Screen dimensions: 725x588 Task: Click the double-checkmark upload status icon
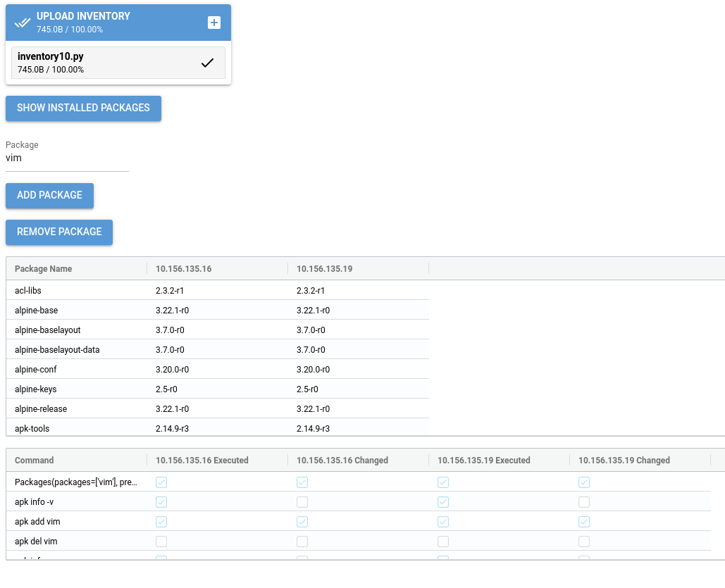coord(22,23)
